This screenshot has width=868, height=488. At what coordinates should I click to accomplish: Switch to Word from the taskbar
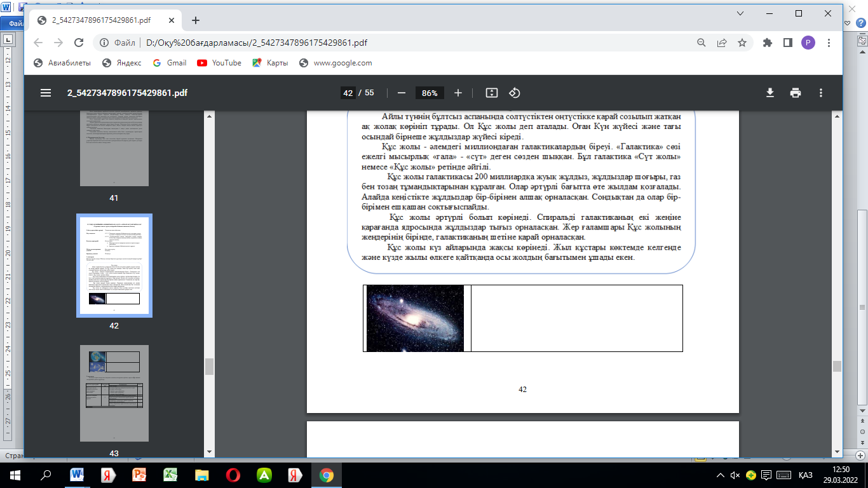(78, 475)
